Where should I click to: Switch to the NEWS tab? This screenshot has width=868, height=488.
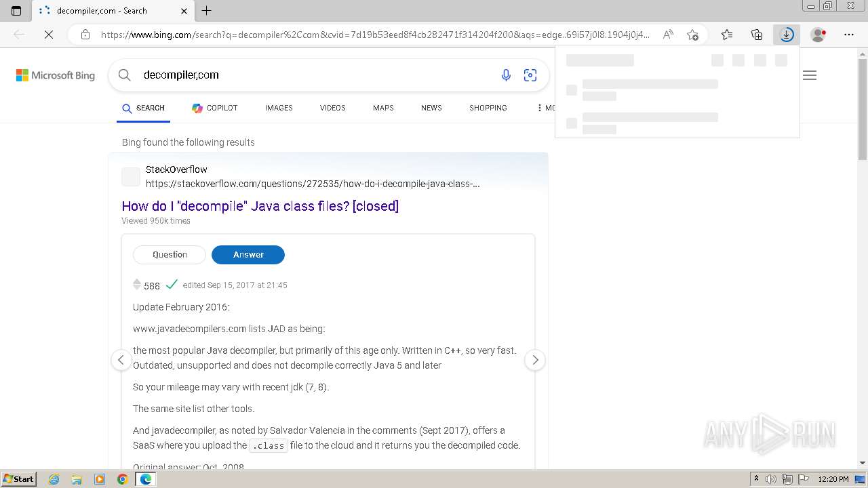pos(431,108)
